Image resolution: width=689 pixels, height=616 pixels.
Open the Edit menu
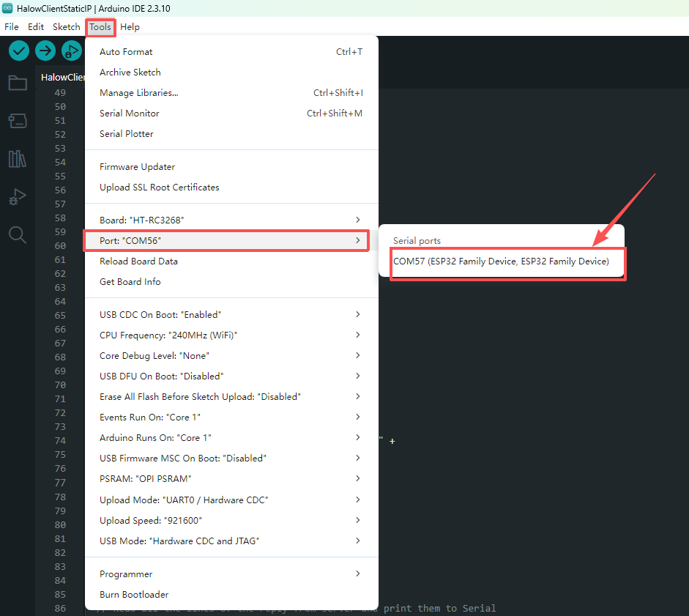(x=36, y=27)
